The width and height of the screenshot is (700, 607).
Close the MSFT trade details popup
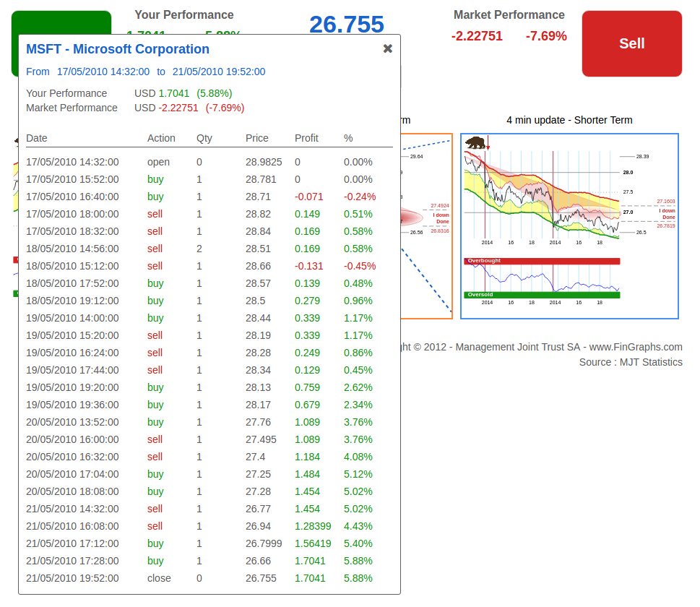coord(387,48)
